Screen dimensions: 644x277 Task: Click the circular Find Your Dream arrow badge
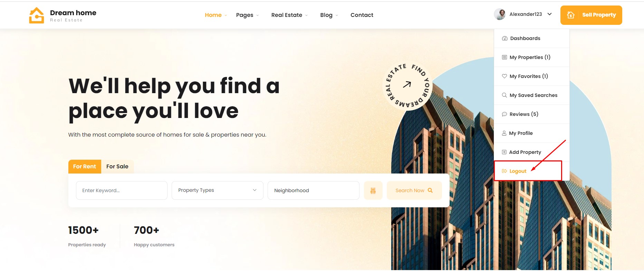(x=407, y=85)
